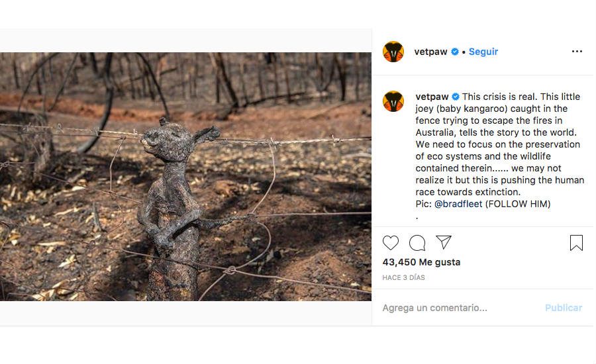Share the post via paper plane icon
The image size is (596, 364).
pyautogui.click(x=444, y=242)
